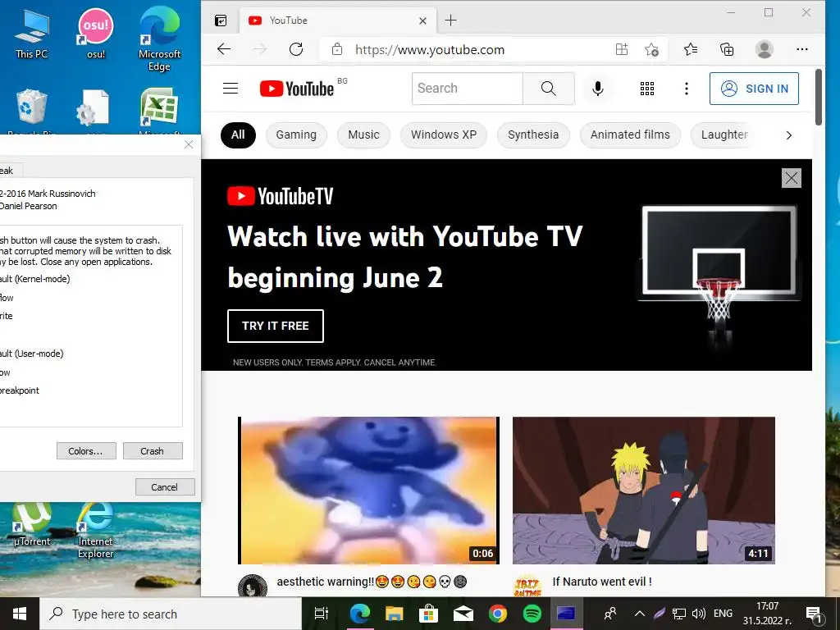Open Task View from taskbar

pos(321,614)
